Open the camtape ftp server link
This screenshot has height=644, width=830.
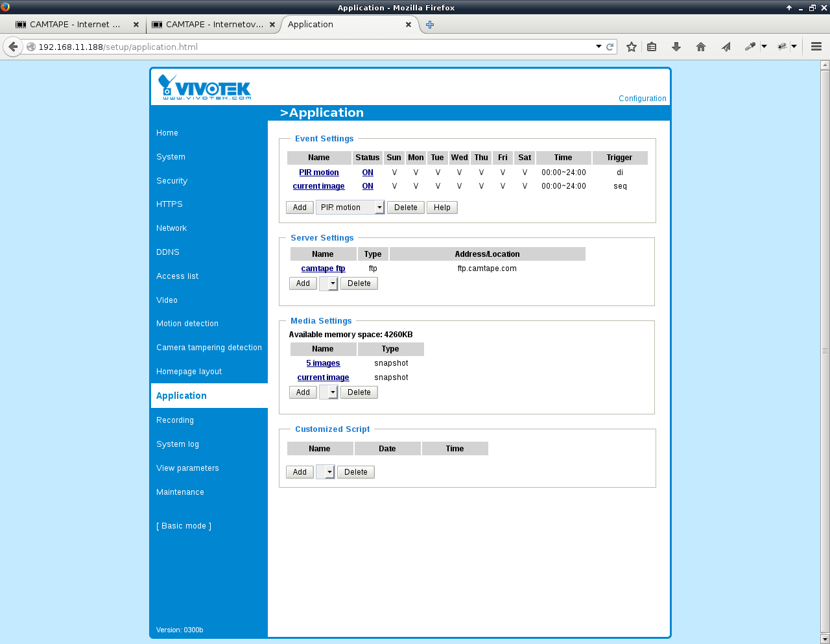pos(323,268)
